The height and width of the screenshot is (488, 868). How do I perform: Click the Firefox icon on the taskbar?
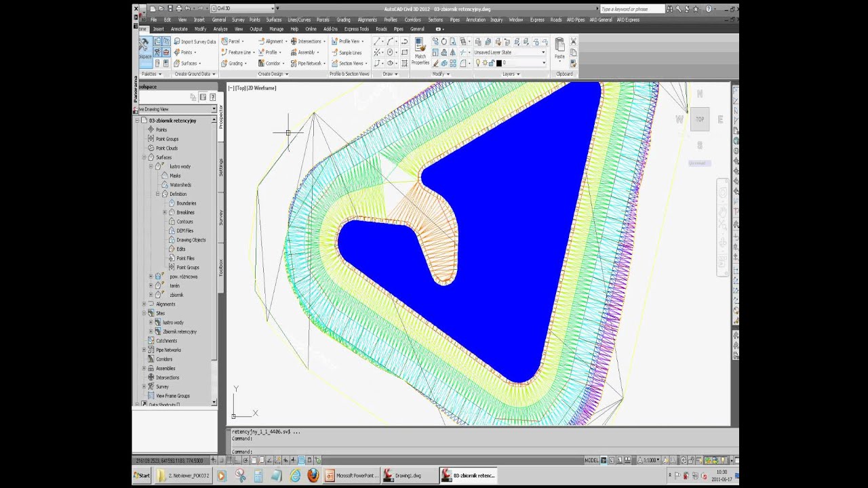(313, 476)
